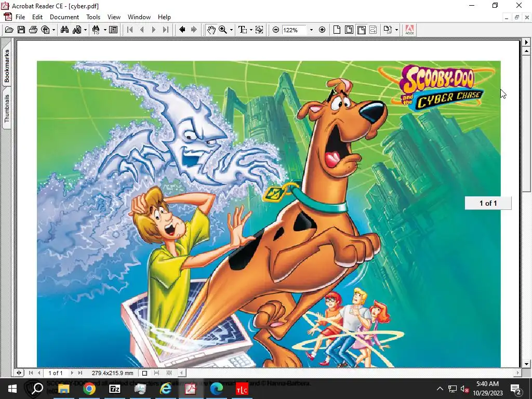Image resolution: width=532 pixels, height=399 pixels.
Task: Click the vertical scrollbar down arrow
Action: [526, 364]
